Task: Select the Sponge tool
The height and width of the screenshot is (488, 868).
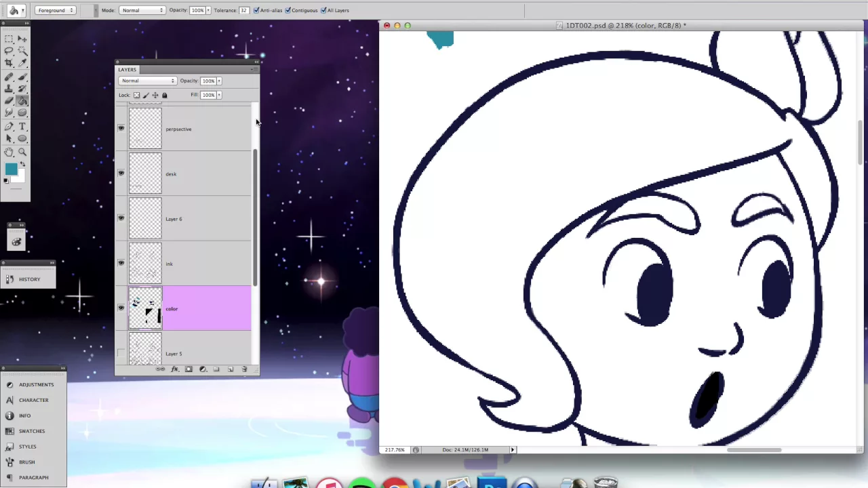Action: coord(22,113)
